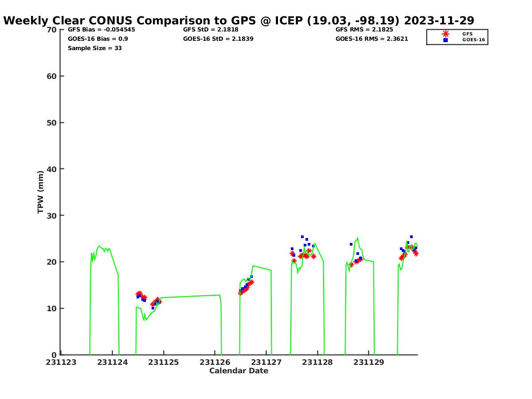The image size is (532, 399).
Task: Click the blue GOES-16 square legend marker
Action: (x=446, y=40)
